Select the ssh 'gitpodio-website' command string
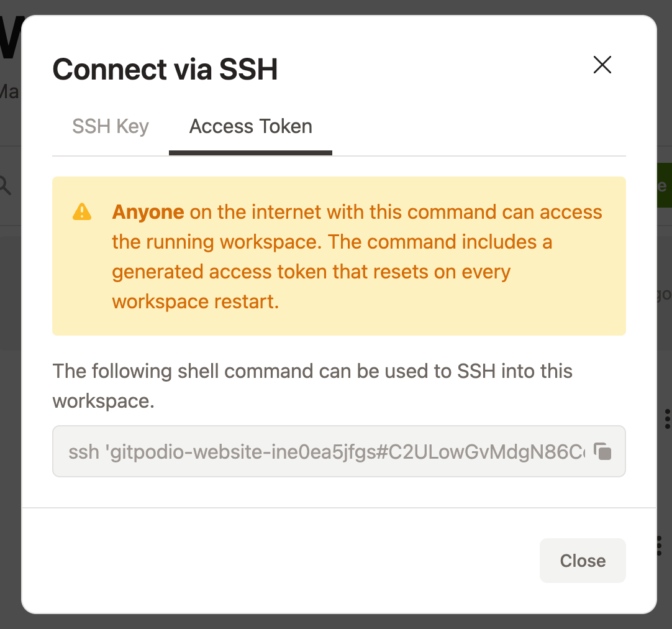 point(279,451)
